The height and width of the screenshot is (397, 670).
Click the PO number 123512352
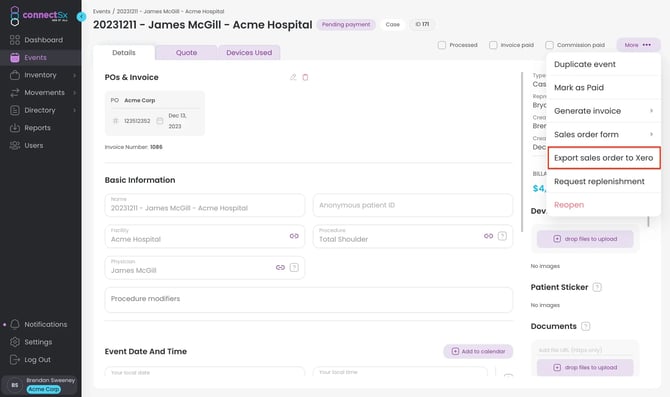pos(137,121)
